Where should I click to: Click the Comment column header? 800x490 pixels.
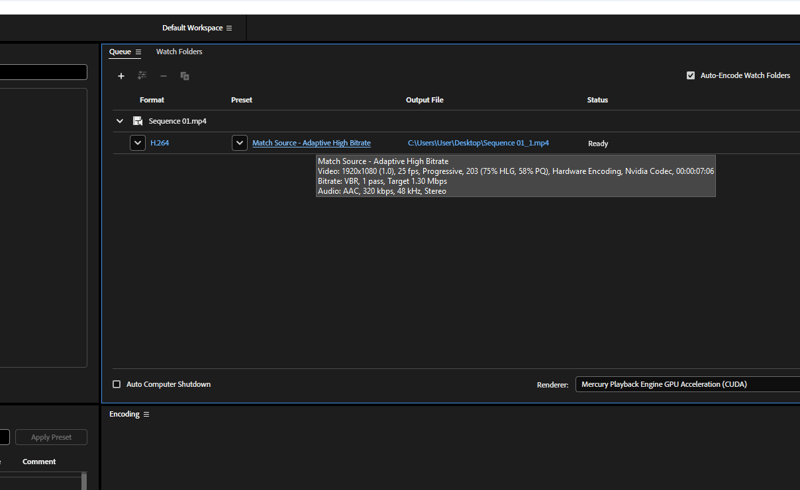39,461
